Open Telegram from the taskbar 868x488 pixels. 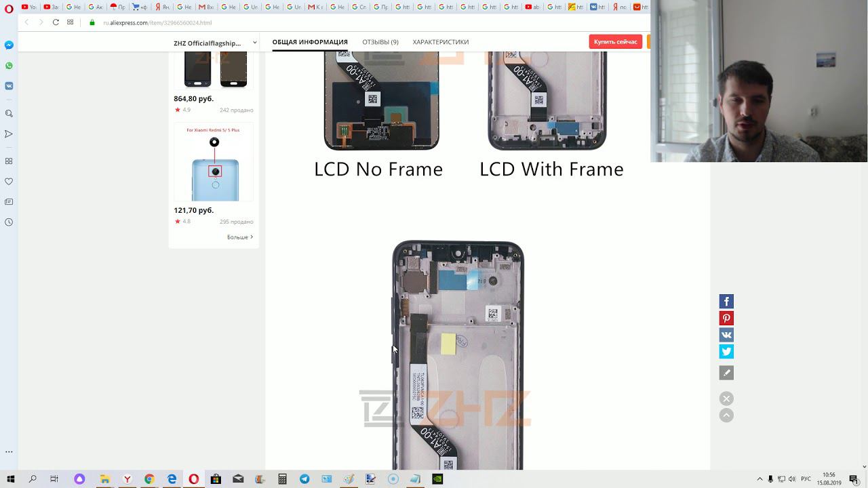[304, 479]
